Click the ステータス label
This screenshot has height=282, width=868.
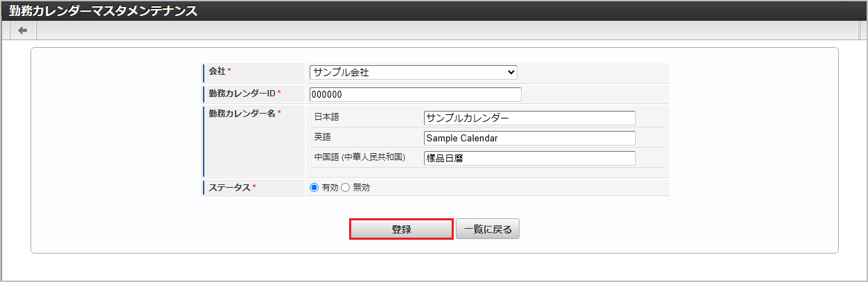tap(229, 188)
